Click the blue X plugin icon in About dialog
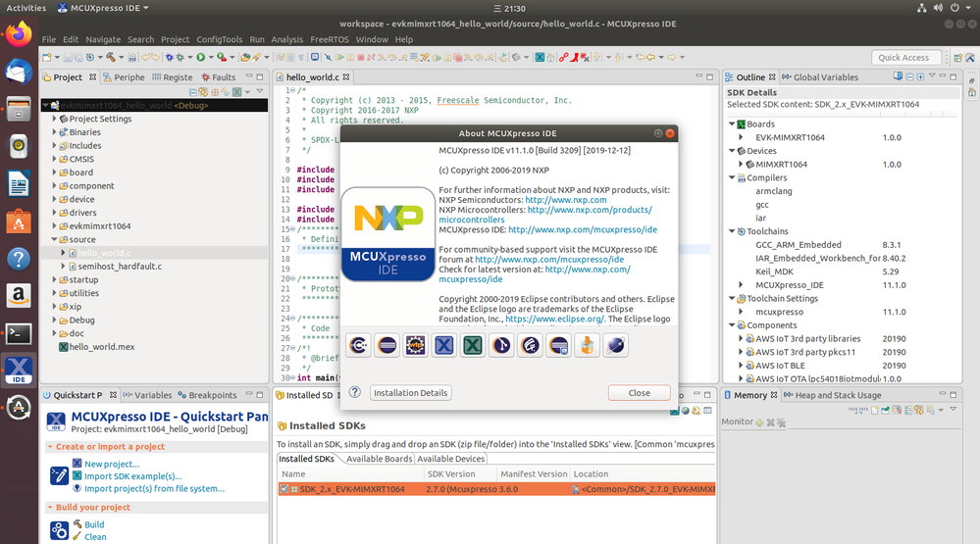The image size is (980, 544). [443, 345]
